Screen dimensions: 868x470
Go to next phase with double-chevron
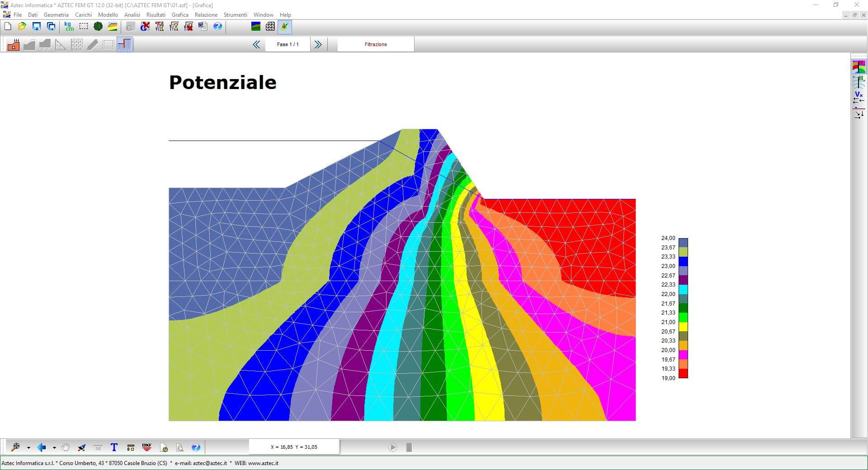point(318,44)
